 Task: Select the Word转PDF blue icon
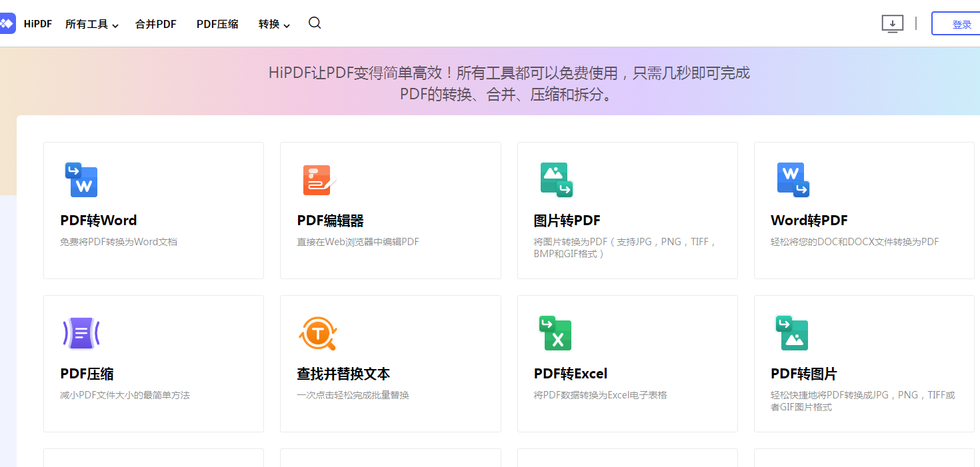pos(793,179)
